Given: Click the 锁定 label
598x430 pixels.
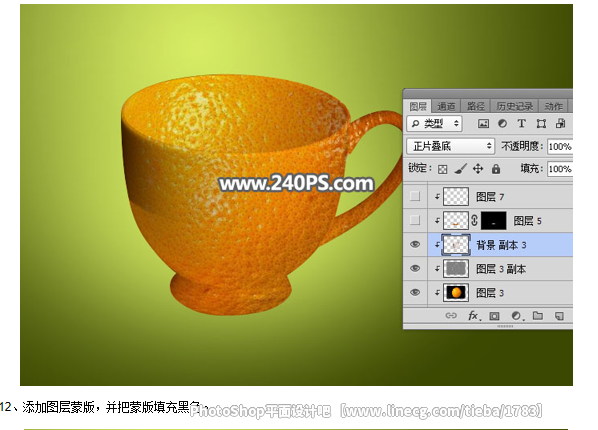Looking at the screenshot, I should 420,168.
